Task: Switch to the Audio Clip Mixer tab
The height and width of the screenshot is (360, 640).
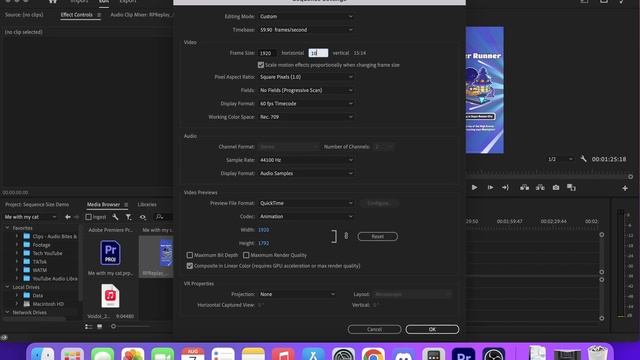Action: pos(142,15)
